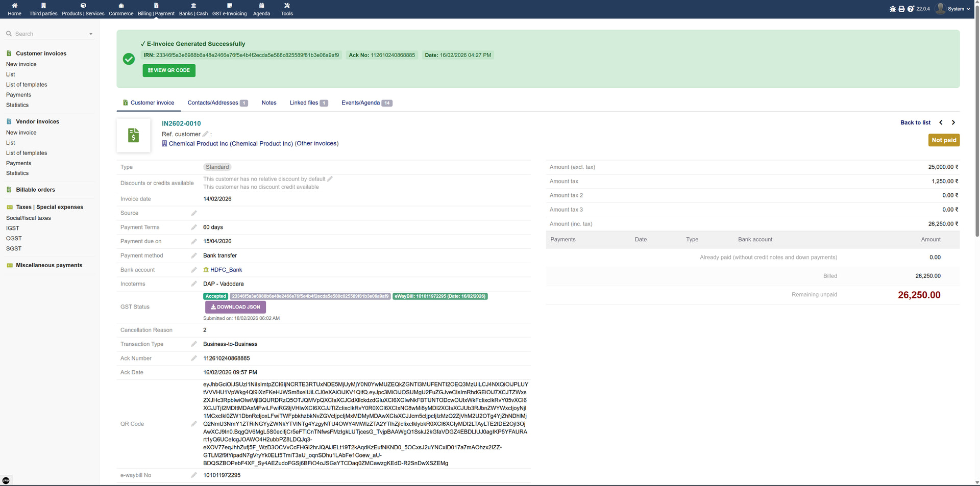
Task: Edit the Bank account pencil icon
Action: click(x=194, y=270)
